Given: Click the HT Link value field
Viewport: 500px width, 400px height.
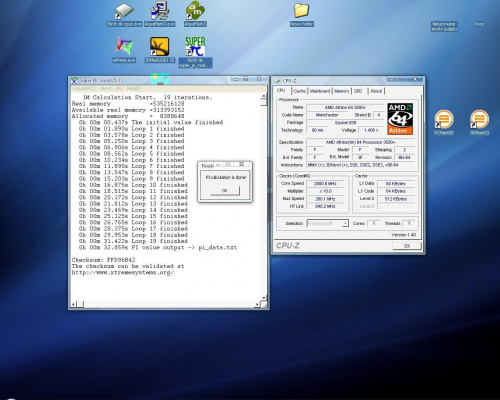Looking at the screenshot, I should (x=325, y=207).
